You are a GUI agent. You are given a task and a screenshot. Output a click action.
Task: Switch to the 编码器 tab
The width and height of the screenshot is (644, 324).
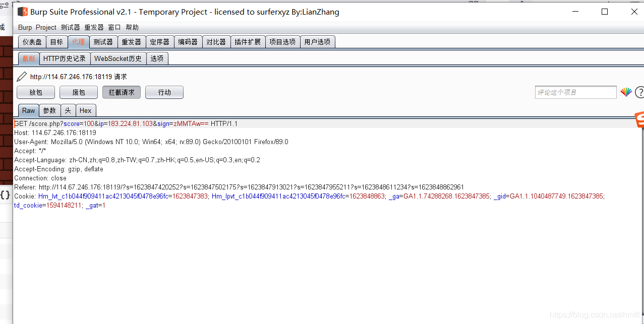[x=188, y=42]
